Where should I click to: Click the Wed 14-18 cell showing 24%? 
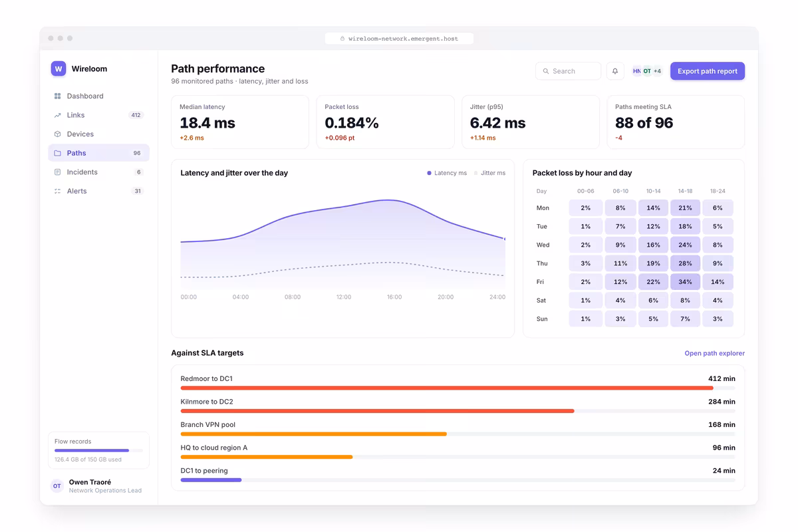(x=685, y=245)
